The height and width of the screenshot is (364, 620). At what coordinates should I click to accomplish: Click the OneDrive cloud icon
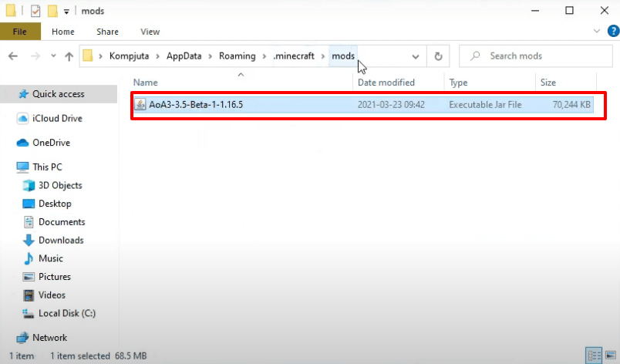click(x=22, y=143)
